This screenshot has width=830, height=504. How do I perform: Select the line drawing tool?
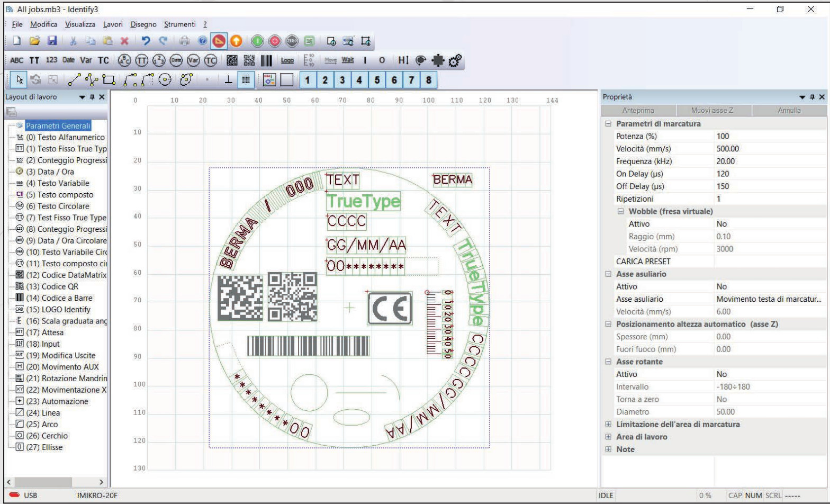tap(75, 80)
